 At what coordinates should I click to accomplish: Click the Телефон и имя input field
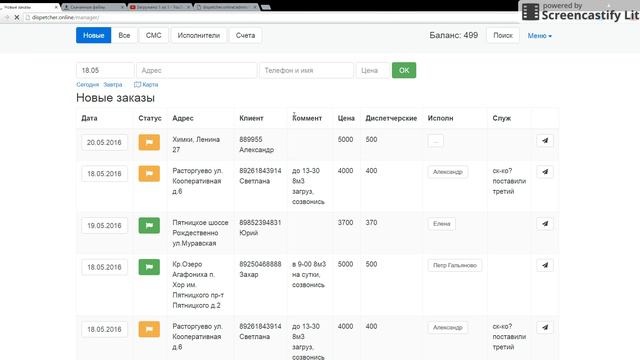307,70
